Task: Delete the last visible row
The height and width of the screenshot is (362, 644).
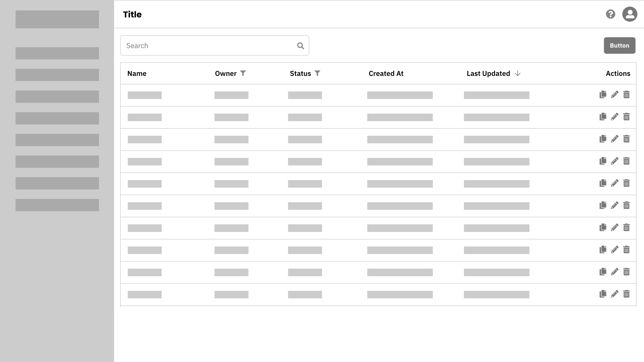Action: point(626,294)
